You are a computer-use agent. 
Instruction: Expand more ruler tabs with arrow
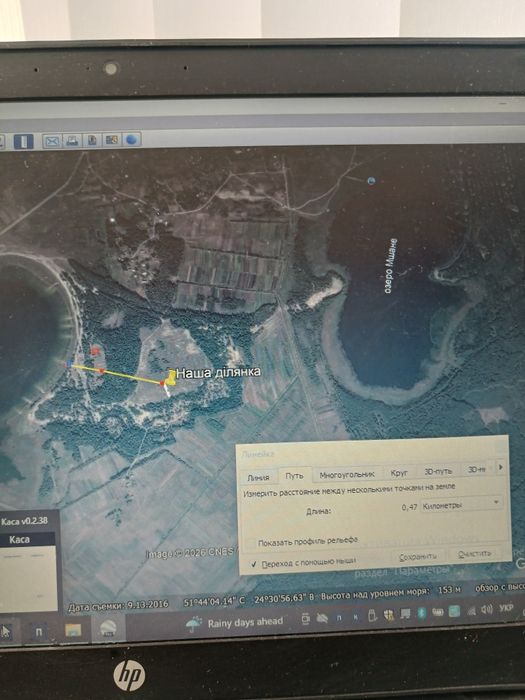500,467
